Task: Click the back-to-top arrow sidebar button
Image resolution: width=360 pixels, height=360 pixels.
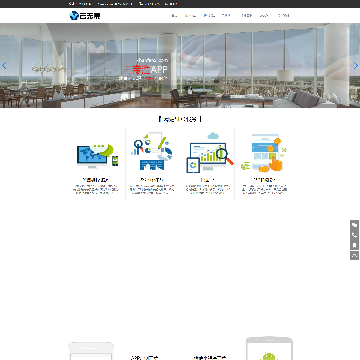Action: point(354,256)
